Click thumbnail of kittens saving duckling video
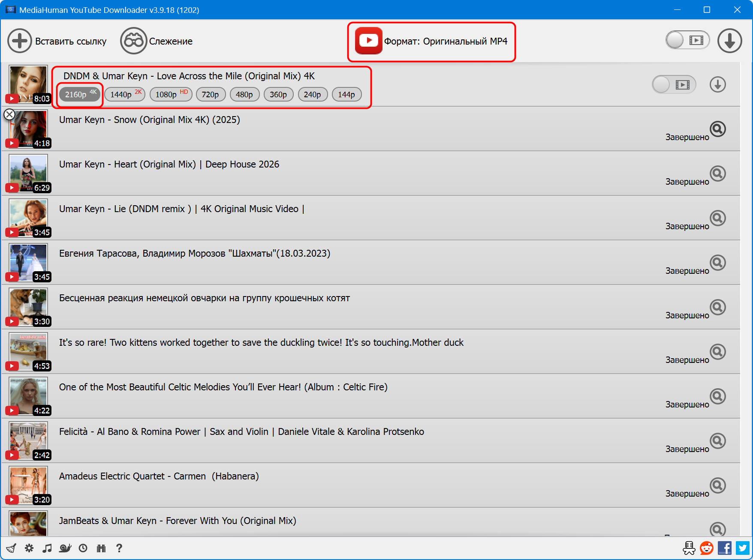The width and height of the screenshot is (753, 560). 28,352
